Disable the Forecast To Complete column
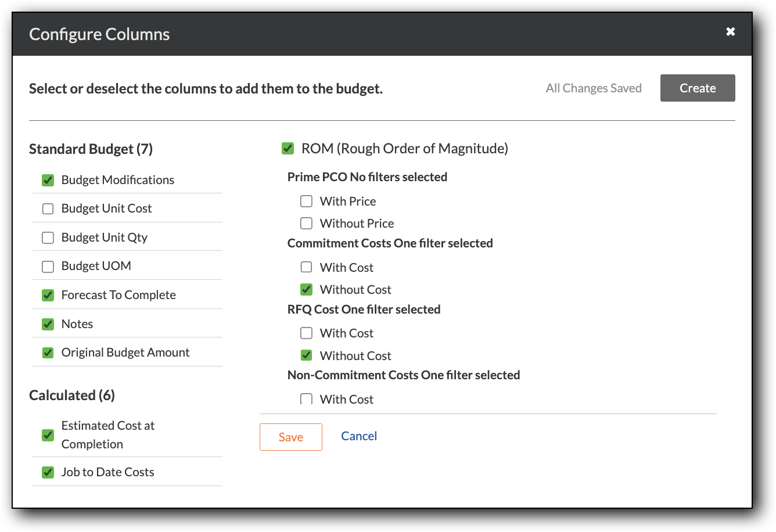 tap(48, 294)
